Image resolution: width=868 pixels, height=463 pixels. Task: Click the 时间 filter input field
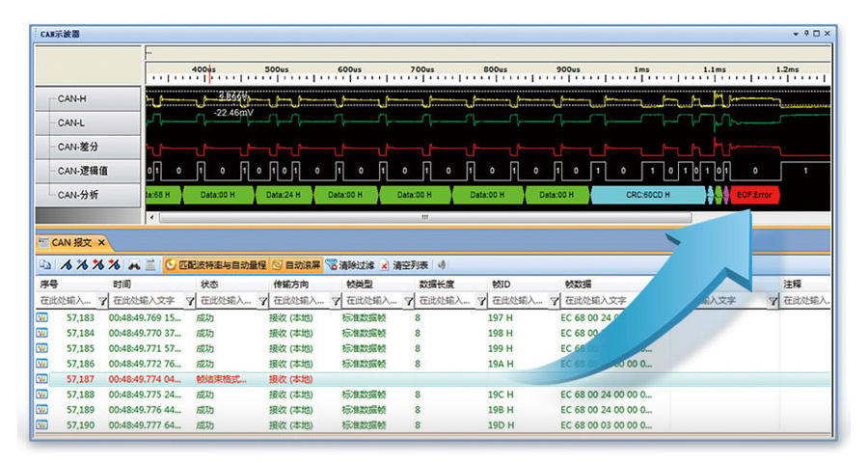coord(147,301)
